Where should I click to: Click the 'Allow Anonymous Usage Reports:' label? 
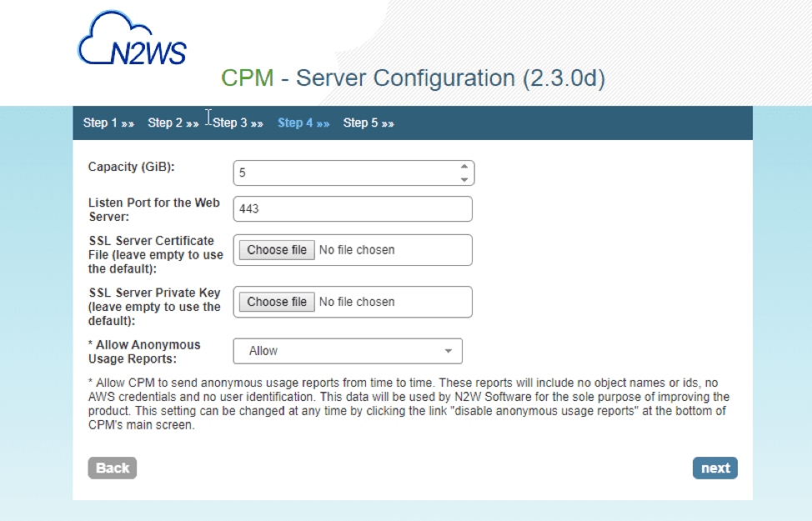click(x=144, y=352)
